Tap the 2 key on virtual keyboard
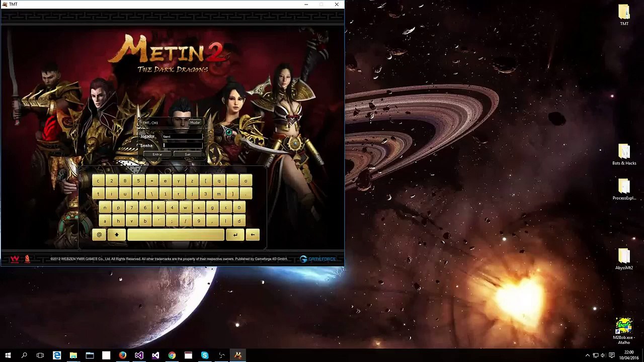 [x=112, y=181]
